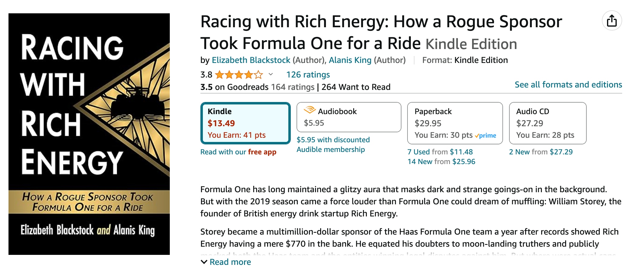Click the book cover image
Image resolution: width=644 pixels, height=270 pixels.
(x=89, y=134)
